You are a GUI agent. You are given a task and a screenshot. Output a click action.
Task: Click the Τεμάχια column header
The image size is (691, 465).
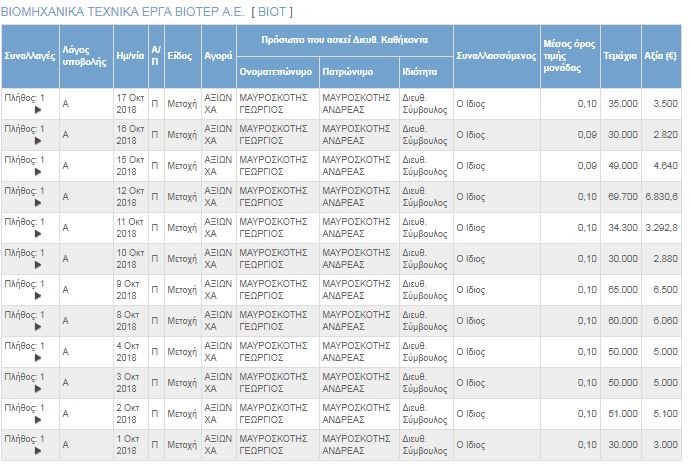tap(620, 56)
